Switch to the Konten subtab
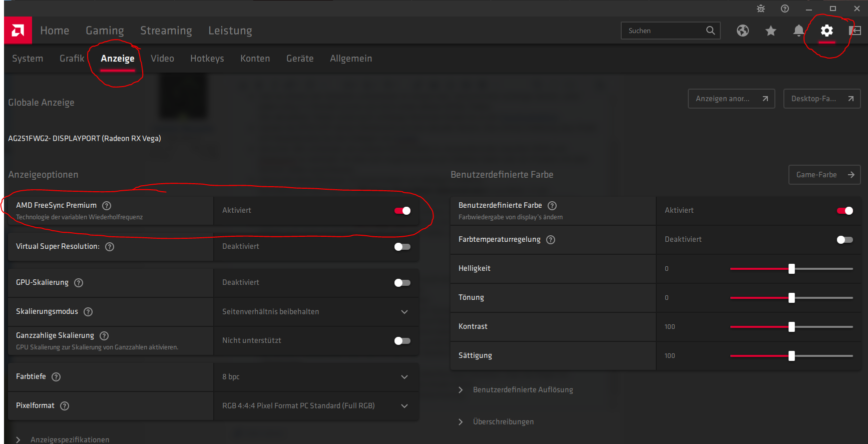The image size is (868, 444). (x=255, y=59)
